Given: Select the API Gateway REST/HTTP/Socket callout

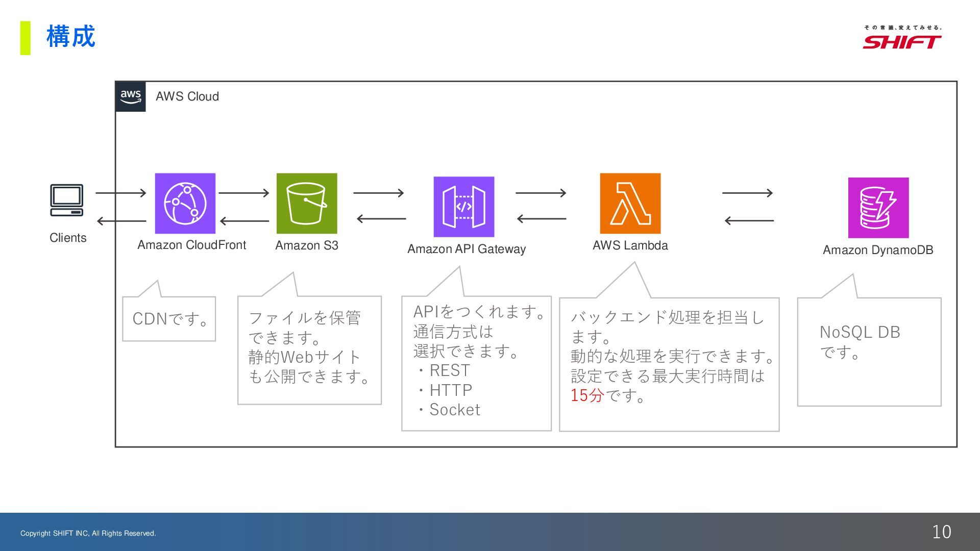Looking at the screenshot, I should point(476,362).
